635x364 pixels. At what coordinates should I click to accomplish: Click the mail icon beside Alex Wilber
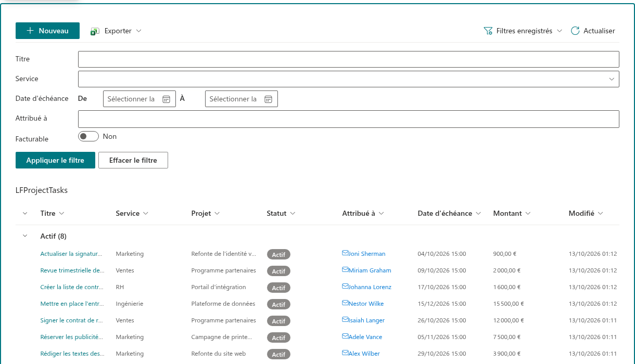[x=345, y=353]
